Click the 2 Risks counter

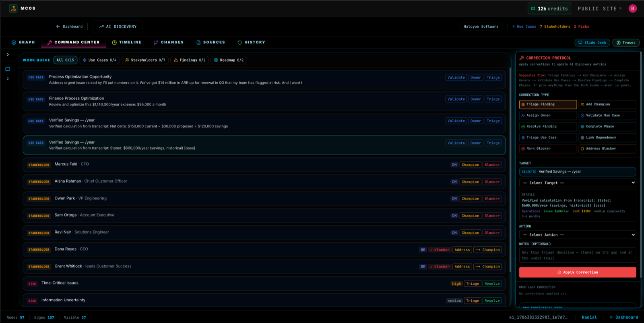click(x=581, y=27)
